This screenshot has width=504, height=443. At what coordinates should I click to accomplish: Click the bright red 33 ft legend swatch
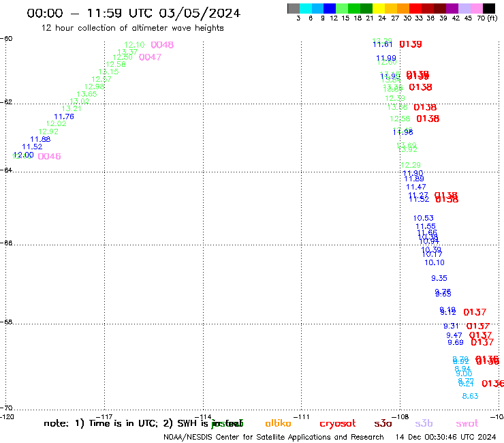415,8
